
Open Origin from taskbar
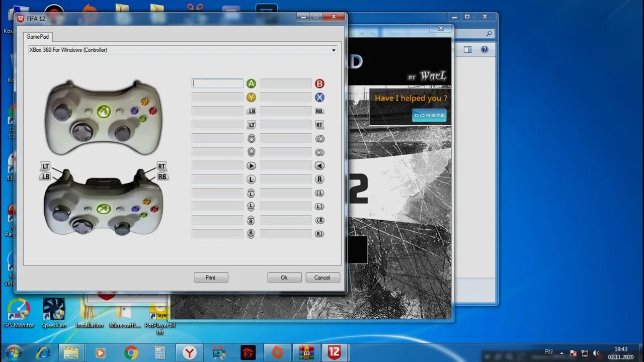tap(277, 353)
